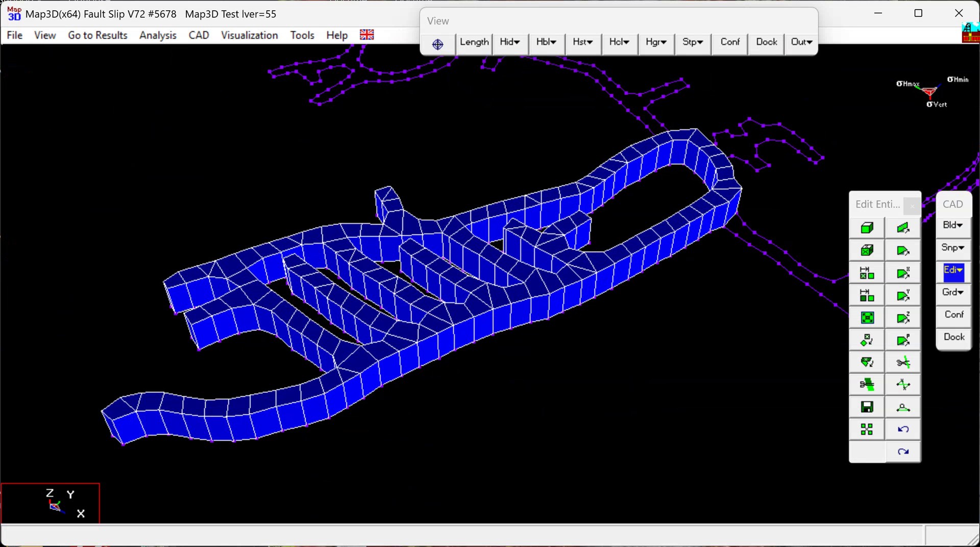Click the move entity X-direction icon

903,273
